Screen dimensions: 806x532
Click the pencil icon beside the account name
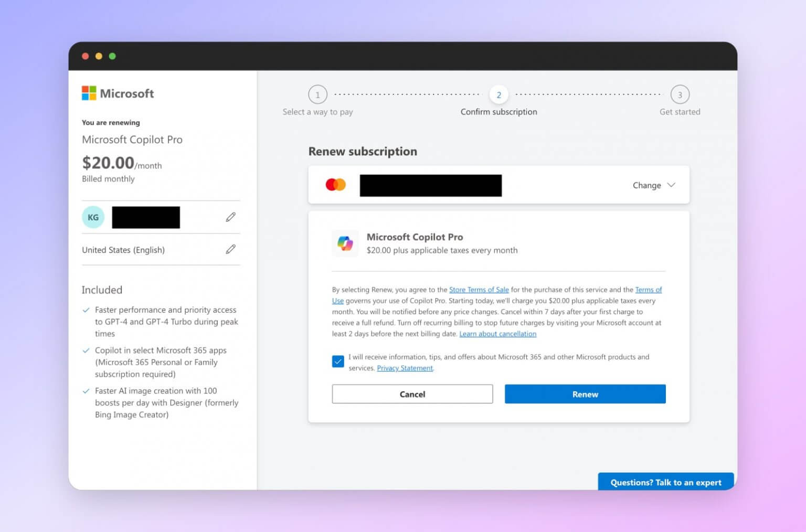click(230, 217)
